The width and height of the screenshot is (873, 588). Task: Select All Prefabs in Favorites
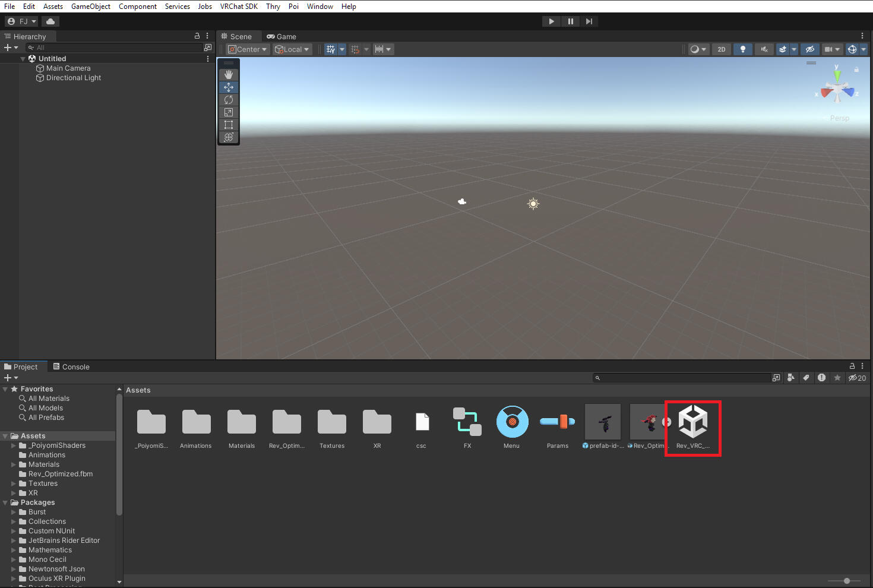[46, 418]
